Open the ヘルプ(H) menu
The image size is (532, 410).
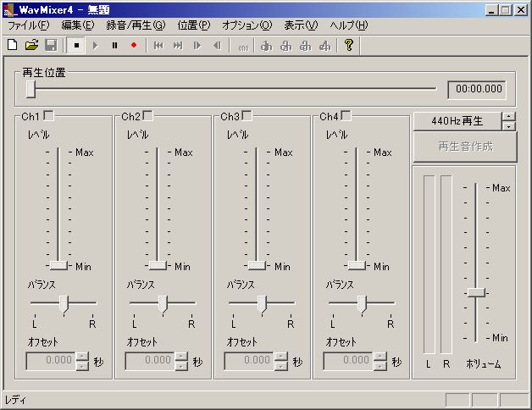pos(349,25)
